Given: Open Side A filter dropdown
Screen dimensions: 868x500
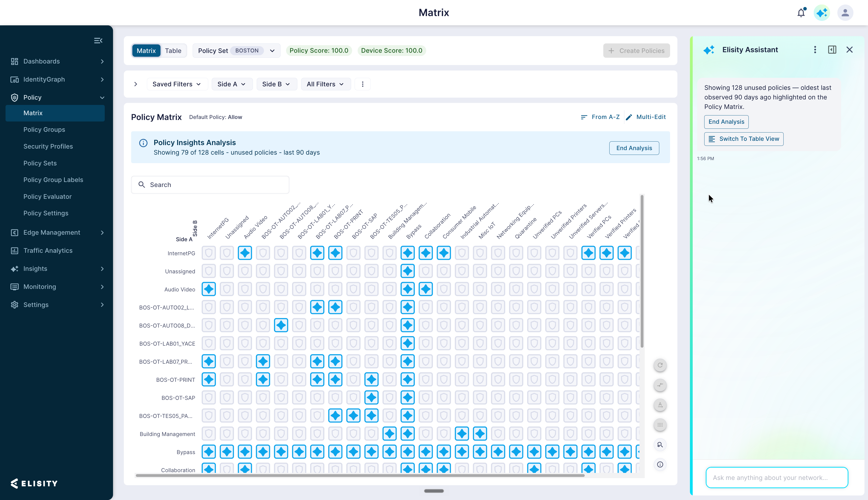Looking at the screenshot, I should pyautogui.click(x=232, y=84).
